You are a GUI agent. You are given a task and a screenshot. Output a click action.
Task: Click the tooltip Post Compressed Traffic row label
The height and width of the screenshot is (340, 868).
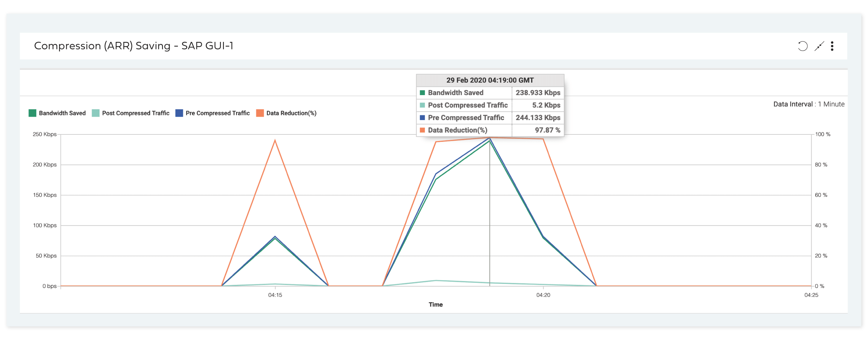[468, 105]
